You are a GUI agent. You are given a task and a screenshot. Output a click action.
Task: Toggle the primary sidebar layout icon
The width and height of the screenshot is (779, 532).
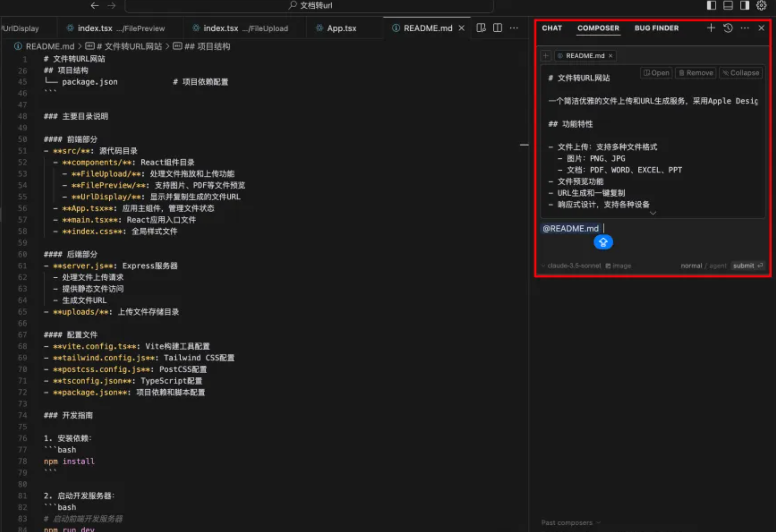tap(712, 5)
